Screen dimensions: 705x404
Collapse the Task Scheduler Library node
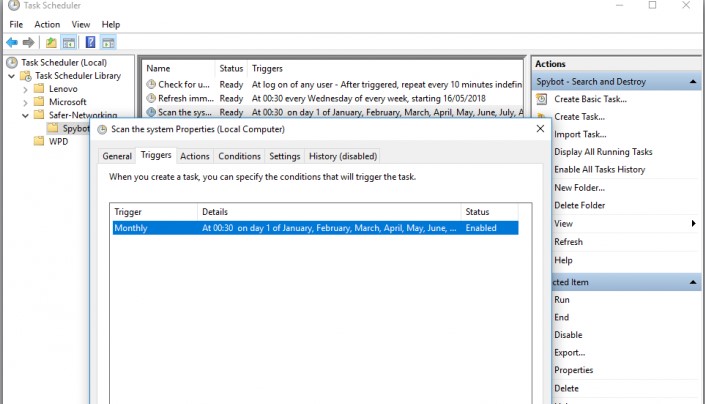[11, 76]
